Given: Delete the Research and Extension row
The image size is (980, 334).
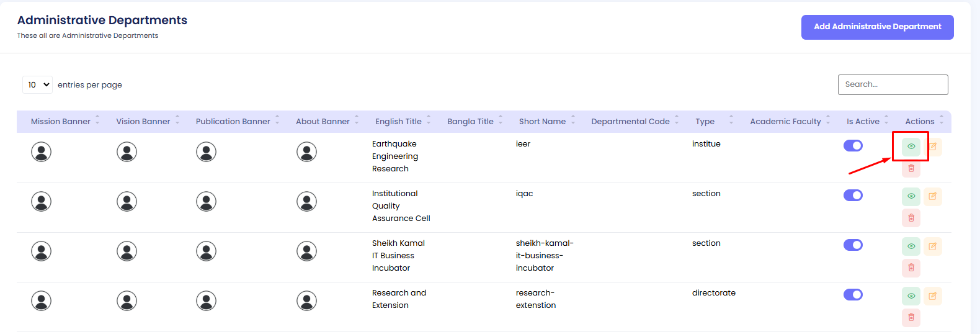Looking at the screenshot, I should point(911,317).
